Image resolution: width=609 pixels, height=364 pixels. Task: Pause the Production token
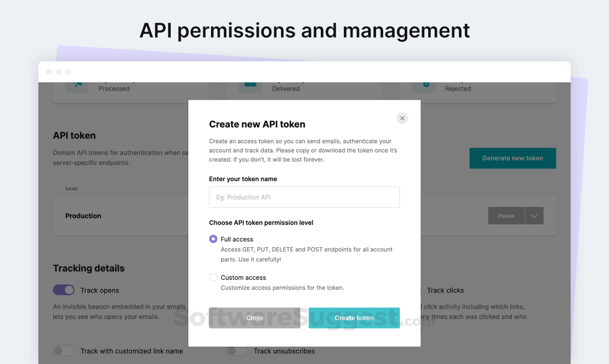coord(506,216)
